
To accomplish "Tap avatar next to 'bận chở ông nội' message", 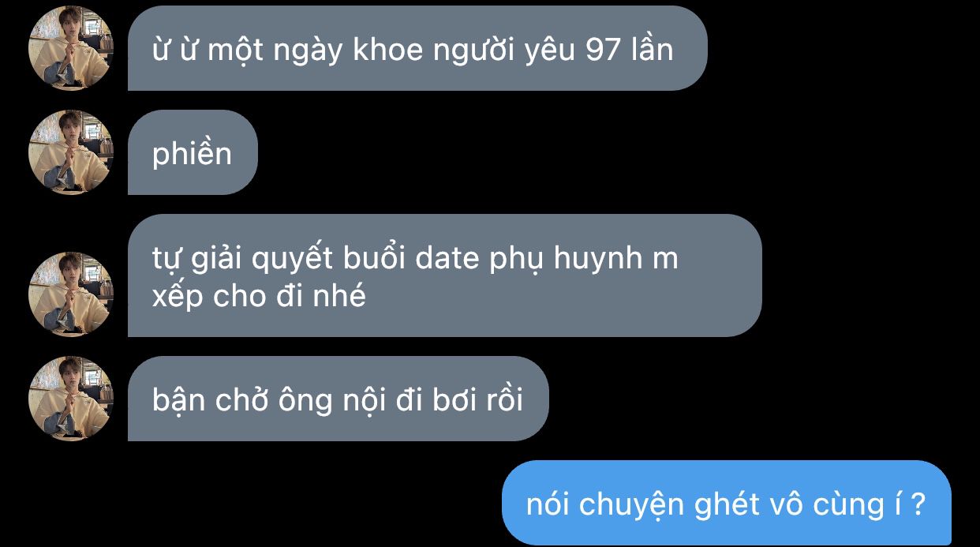I will tap(71, 399).
